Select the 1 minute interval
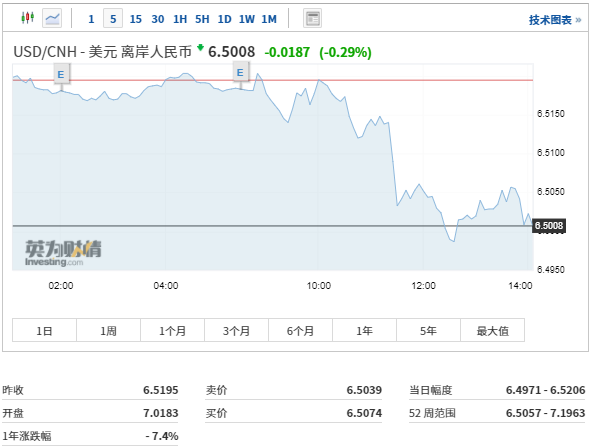593x447 pixels. [91, 19]
